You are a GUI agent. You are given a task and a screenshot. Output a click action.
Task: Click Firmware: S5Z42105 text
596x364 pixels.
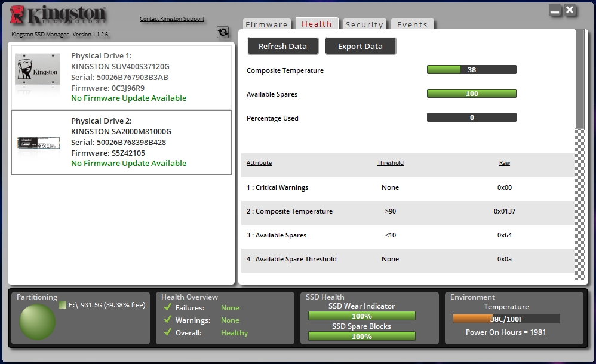tap(108, 153)
